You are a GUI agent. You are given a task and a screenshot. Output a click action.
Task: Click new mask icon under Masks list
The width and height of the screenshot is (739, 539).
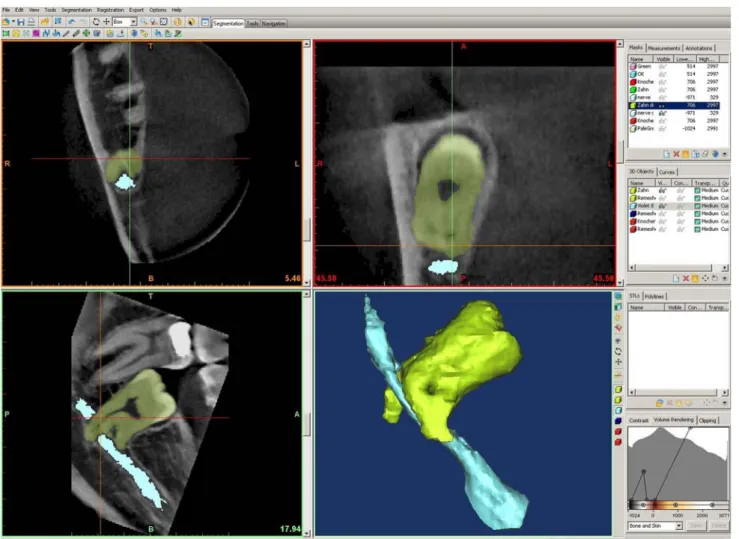click(x=666, y=154)
